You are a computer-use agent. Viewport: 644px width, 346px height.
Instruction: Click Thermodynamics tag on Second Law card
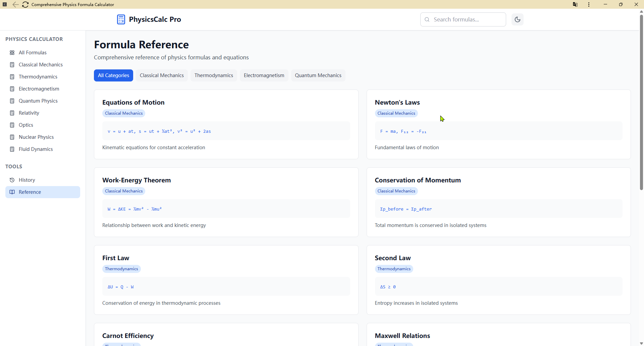pos(394,269)
